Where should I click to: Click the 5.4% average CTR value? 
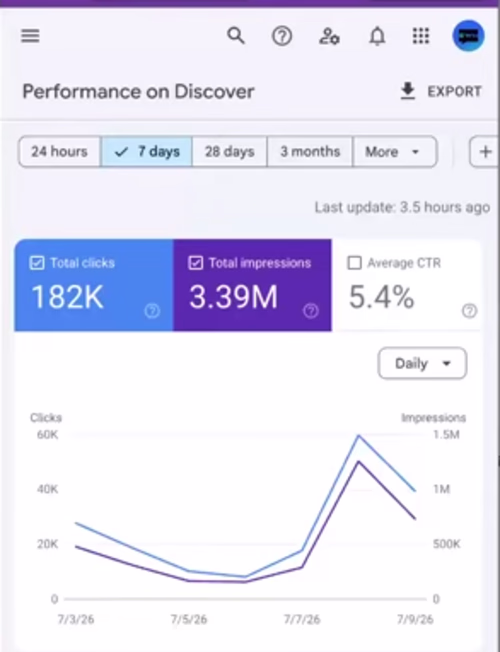(381, 297)
